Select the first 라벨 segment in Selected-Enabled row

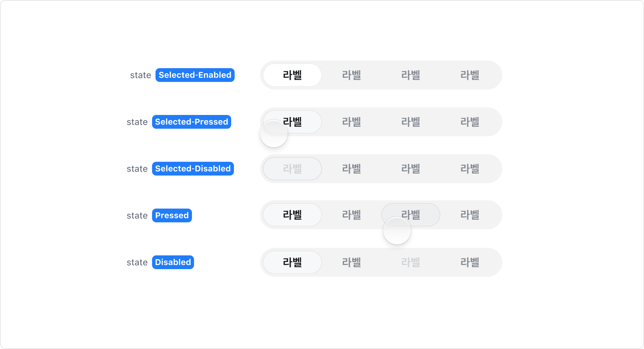pyautogui.click(x=292, y=75)
